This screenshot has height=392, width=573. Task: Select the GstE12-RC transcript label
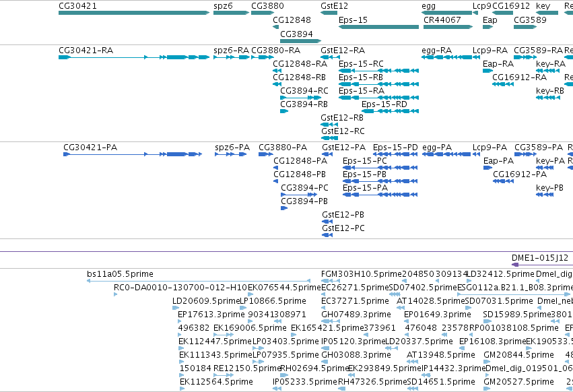343,131
